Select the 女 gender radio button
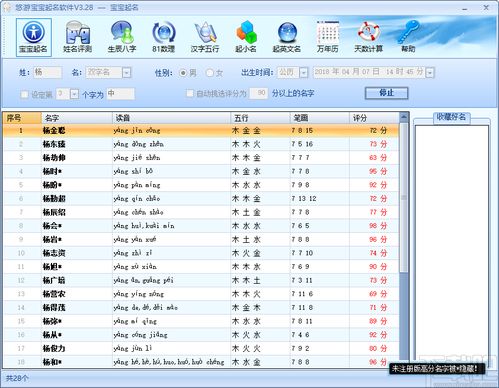The width and height of the screenshot is (499, 388). [210, 73]
